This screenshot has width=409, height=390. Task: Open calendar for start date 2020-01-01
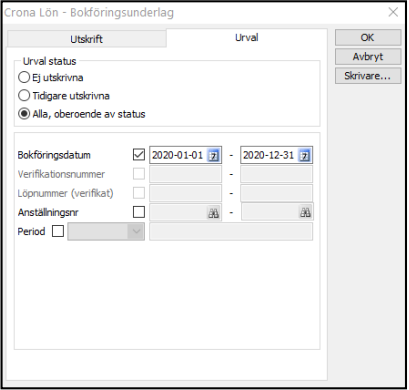[x=213, y=156]
